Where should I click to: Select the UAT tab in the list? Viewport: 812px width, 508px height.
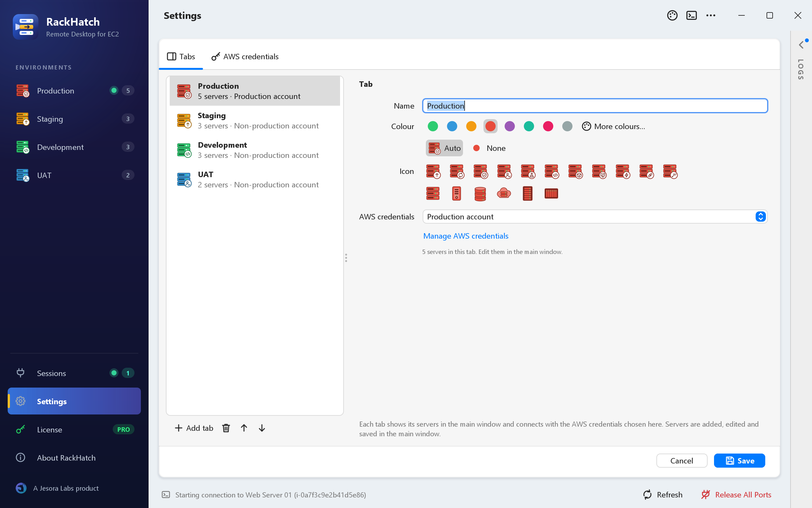(255, 179)
